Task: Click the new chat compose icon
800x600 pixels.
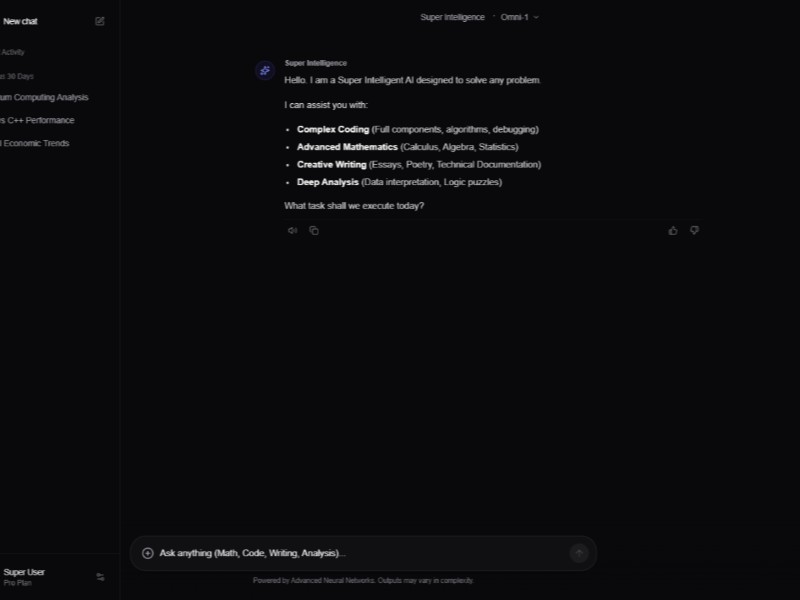Action: pyautogui.click(x=100, y=21)
